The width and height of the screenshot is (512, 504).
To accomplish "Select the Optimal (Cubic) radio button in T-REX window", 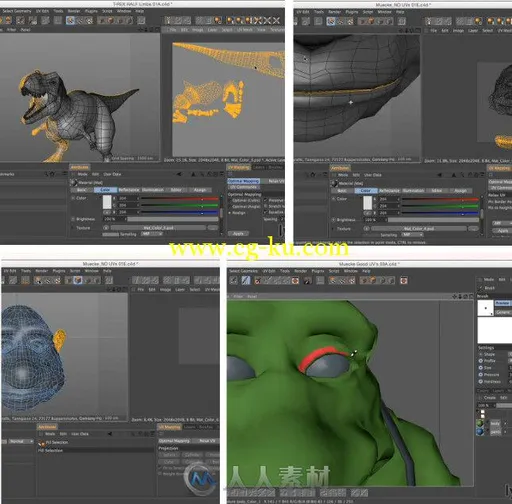I will coord(230,201).
